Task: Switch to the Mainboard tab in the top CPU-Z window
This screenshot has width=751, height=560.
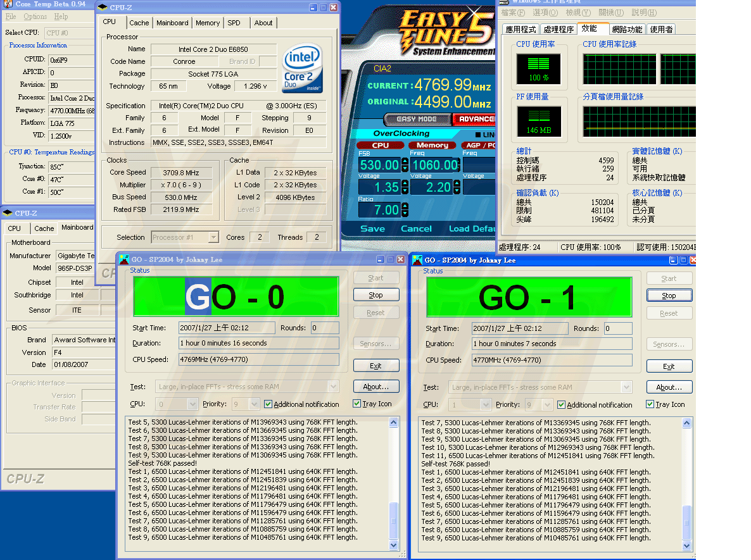Action: coord(172,23)
